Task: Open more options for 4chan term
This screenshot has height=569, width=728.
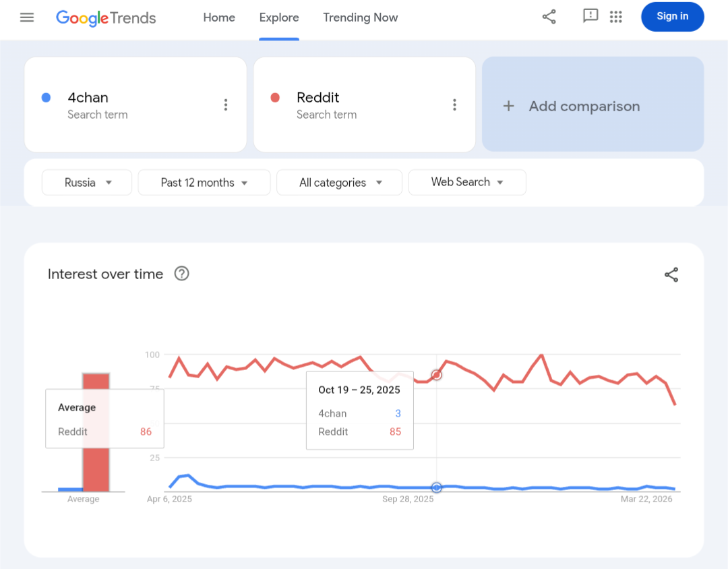Action: (226, 105)
